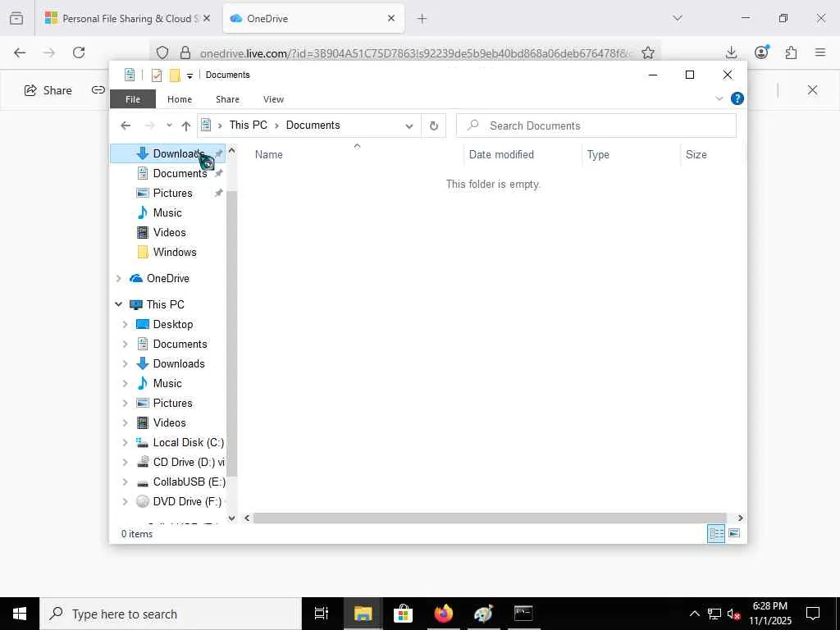Viewport: 840px width, 630px height.
Task: Open Customize Quick Access Toolbar dropdown
Action: coord(189,76)
